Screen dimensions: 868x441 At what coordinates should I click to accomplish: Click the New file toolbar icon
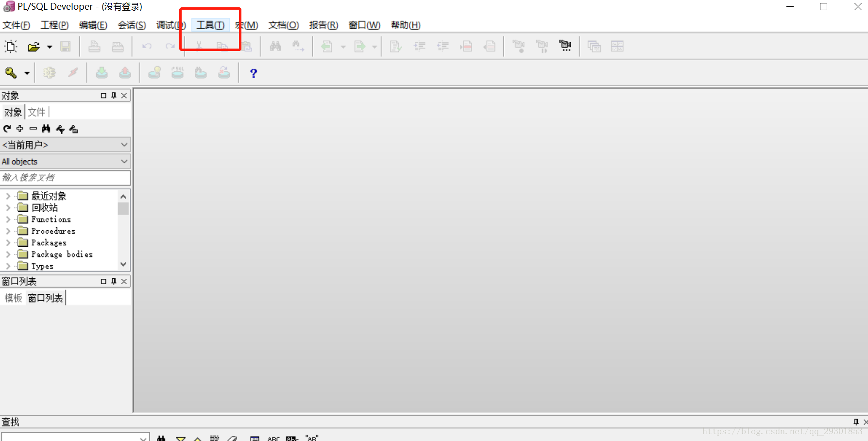tap(11, 46)
